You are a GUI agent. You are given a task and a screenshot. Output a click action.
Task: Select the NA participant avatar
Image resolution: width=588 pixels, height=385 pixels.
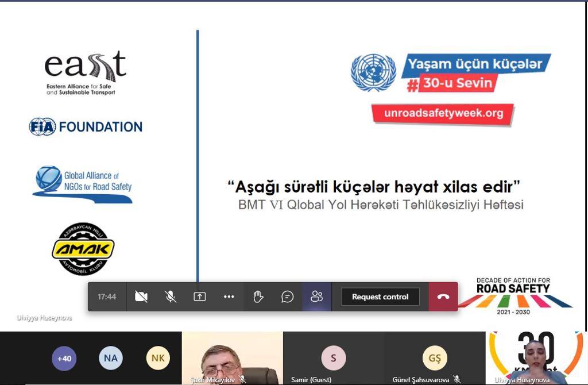tap(110, 359)
